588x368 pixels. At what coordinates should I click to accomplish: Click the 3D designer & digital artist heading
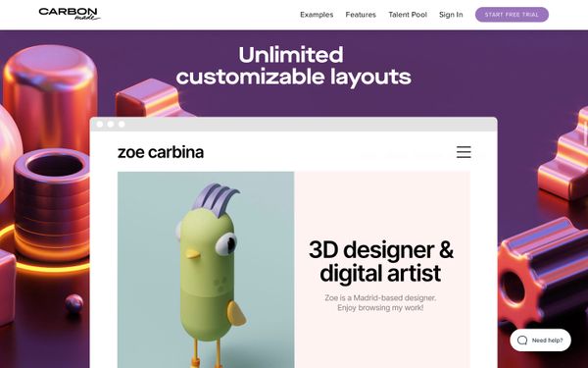coord(381,261)
